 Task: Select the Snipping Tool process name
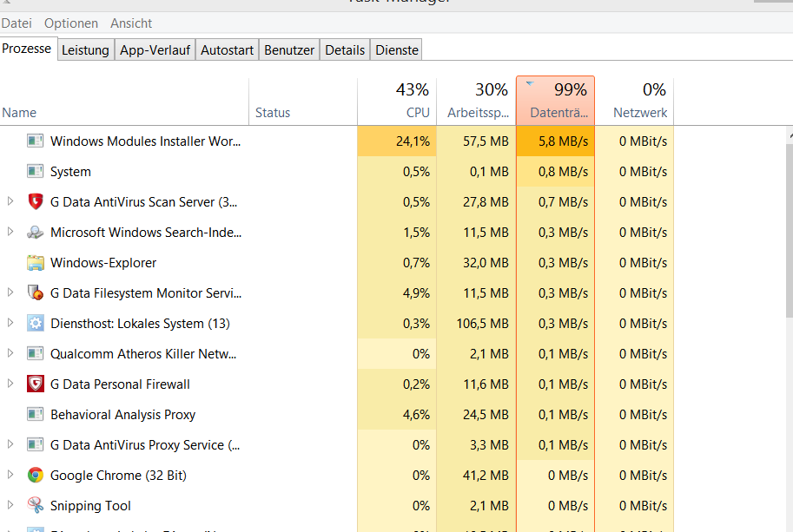(x=90, y=506)
